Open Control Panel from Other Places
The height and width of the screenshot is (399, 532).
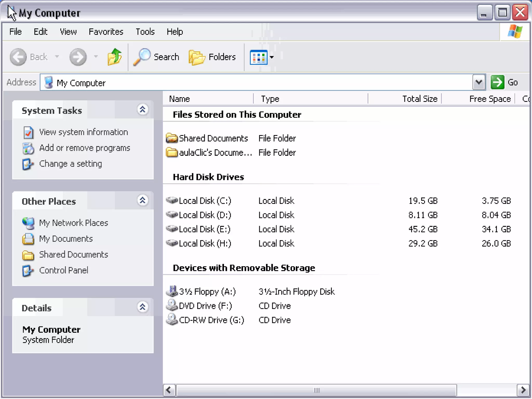pos(64,270)
